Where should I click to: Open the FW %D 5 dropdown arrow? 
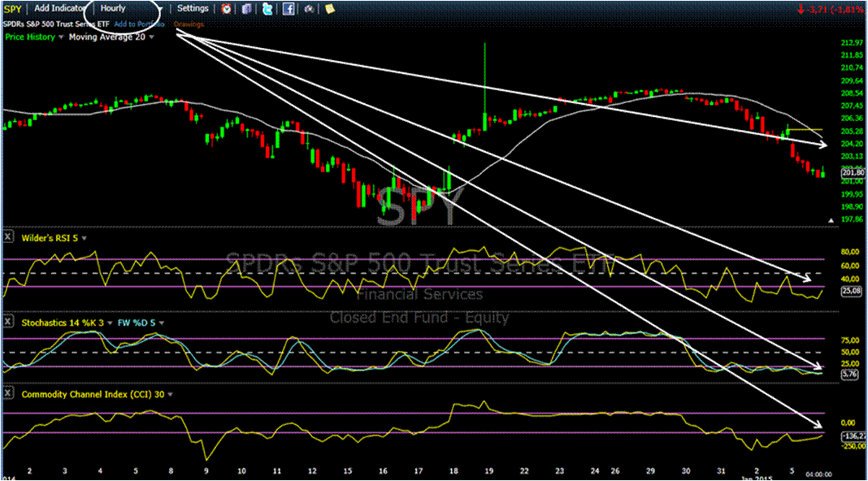(x=162, y=323)
